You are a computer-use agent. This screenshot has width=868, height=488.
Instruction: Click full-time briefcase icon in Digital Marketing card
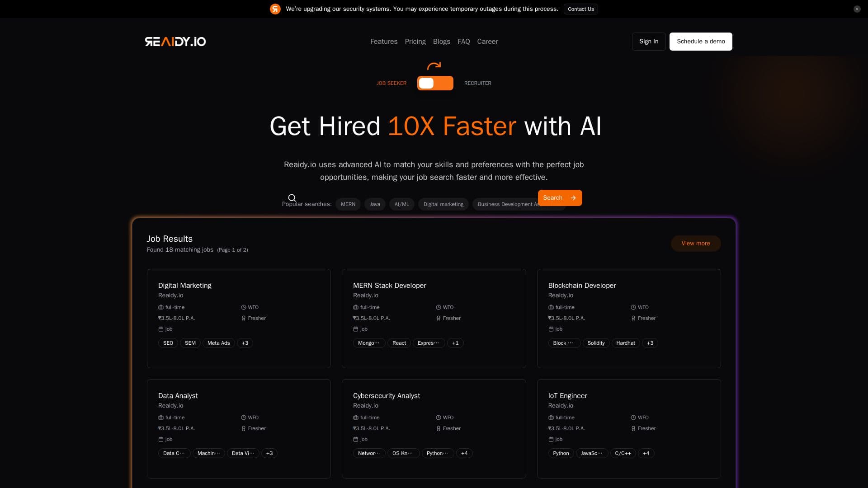pos(161,307)
